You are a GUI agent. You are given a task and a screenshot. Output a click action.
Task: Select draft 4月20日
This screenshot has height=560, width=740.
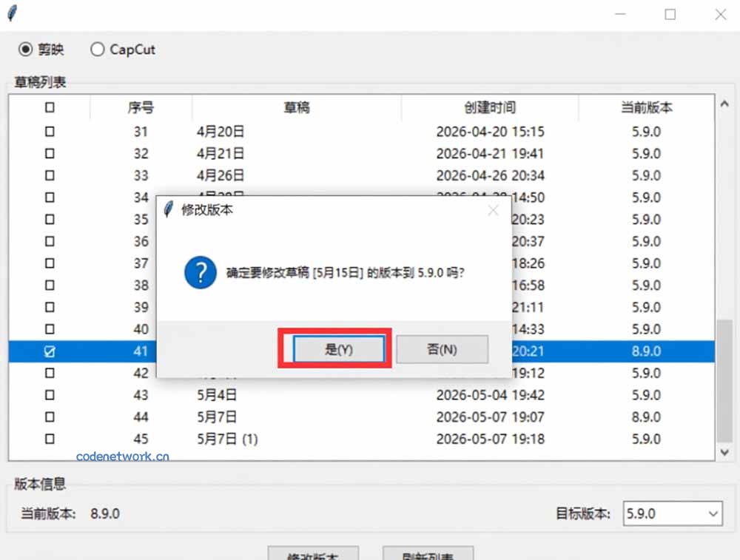(x=221, y=131)
